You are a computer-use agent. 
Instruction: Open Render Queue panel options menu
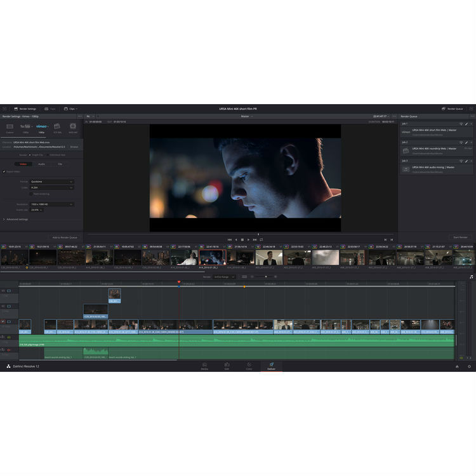[x=472, y=116]
